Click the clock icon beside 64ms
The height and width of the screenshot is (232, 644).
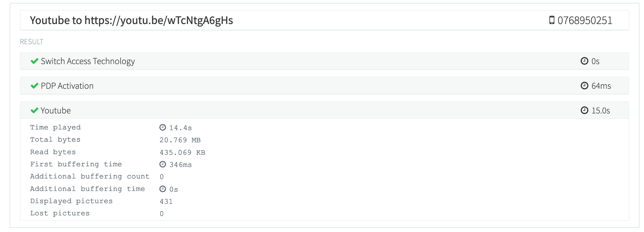(x=584, y=86)
